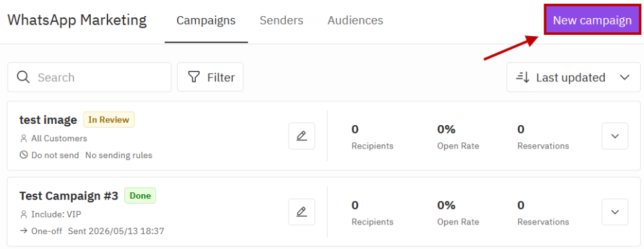Click the New campaign button

tap(592, 20)
